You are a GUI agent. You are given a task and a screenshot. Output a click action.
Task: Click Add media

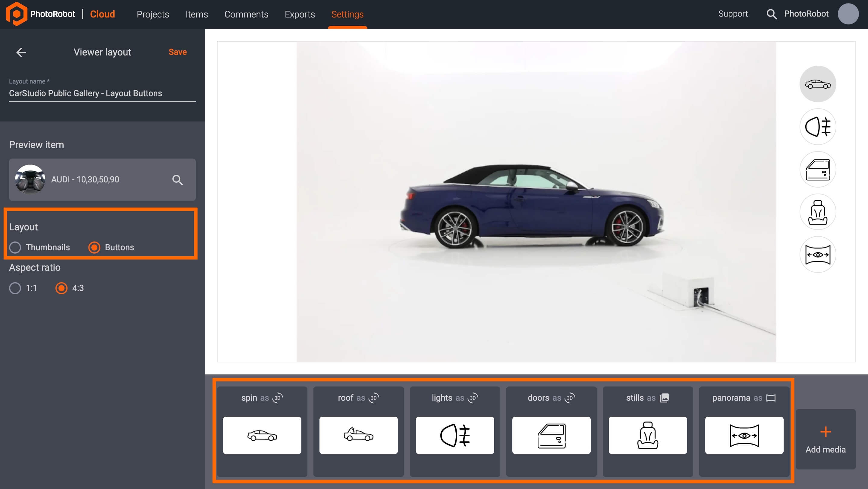click(x=825, y=440)
